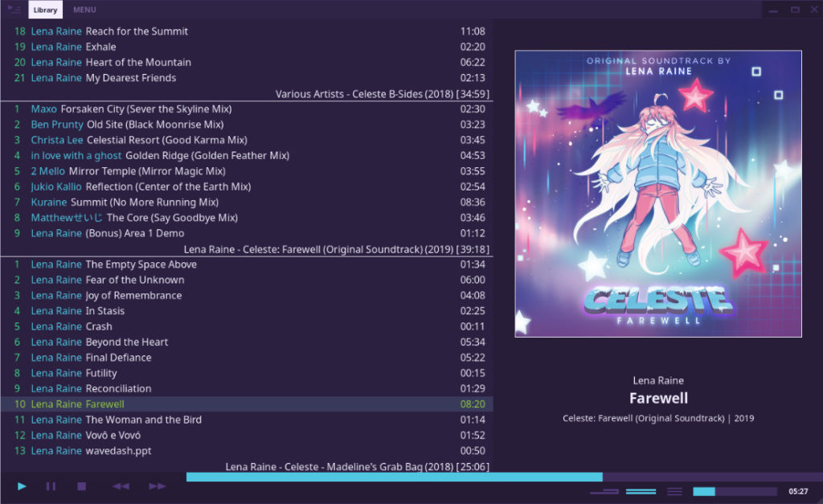Click the highlighted two-bar playback mode icon
Screen dimensions: 823x504
click(x=641, y=491)
